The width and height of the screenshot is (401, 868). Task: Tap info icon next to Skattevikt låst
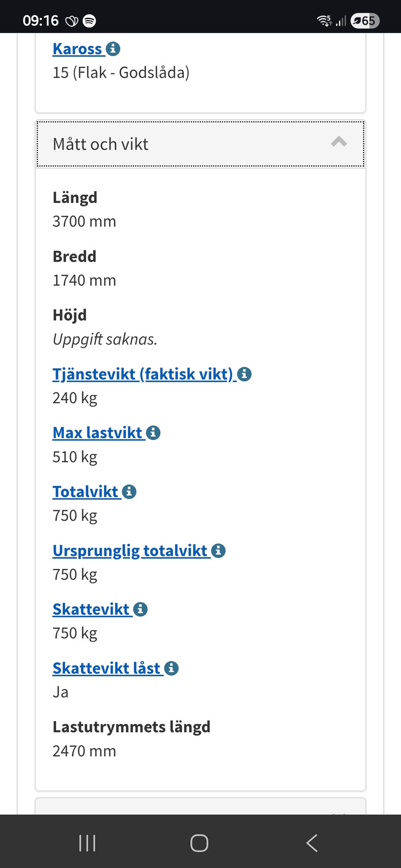[171, 668]
